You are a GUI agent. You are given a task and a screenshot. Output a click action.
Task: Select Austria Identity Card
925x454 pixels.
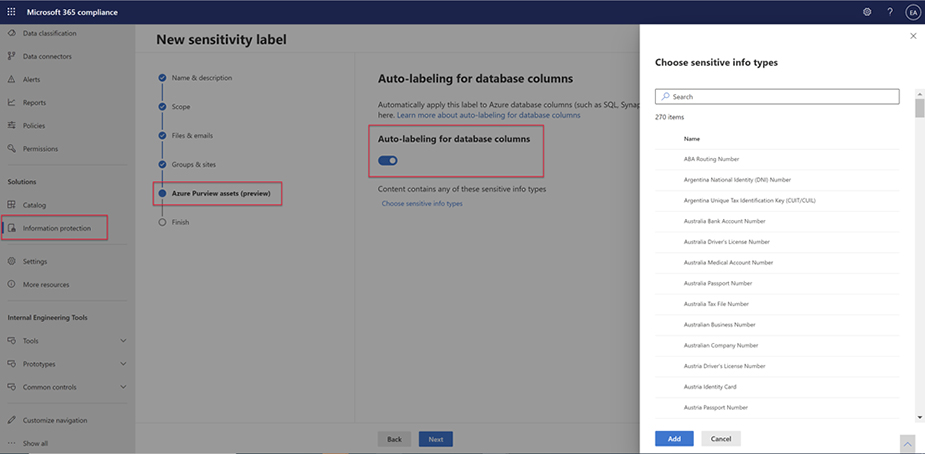pos(777,387)
